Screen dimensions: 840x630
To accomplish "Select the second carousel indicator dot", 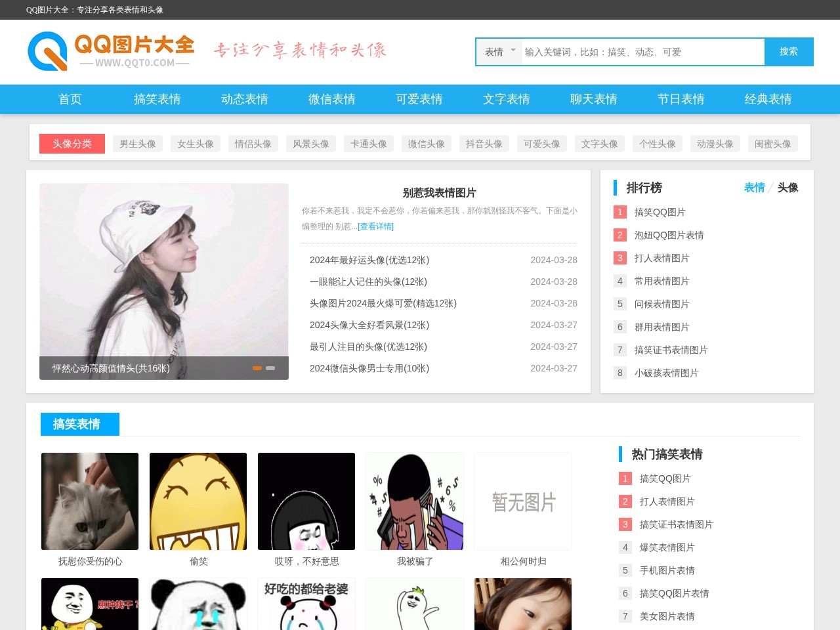I will coord(270,368).
